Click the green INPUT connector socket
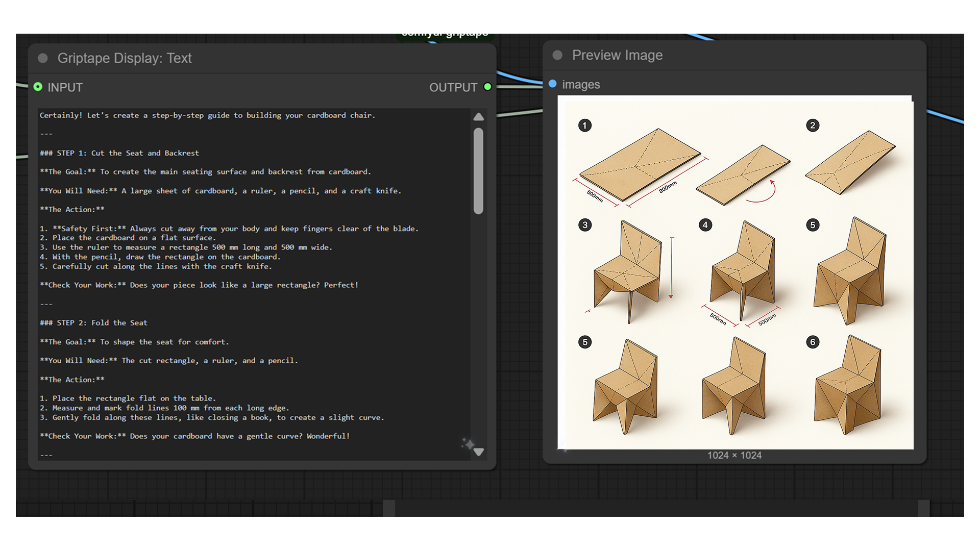The image size is (980, 551). click(38, 87)
